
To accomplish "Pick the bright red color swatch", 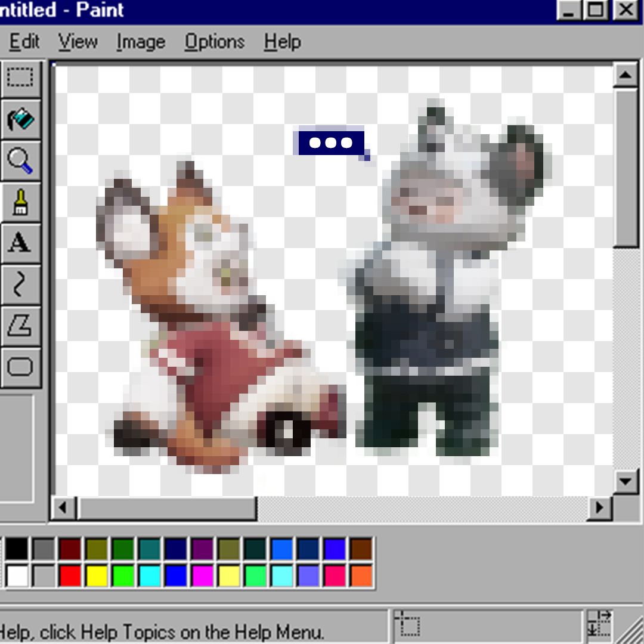I will pyautogui.click(x=70, y=575).
